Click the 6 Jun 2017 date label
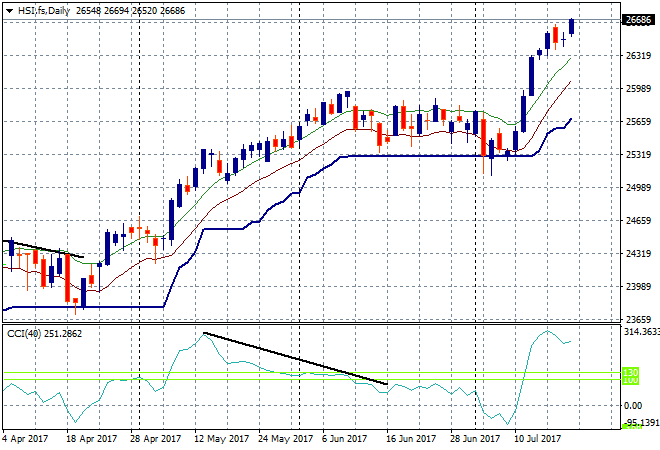This screenshot has height=450, width=660. 345,439
